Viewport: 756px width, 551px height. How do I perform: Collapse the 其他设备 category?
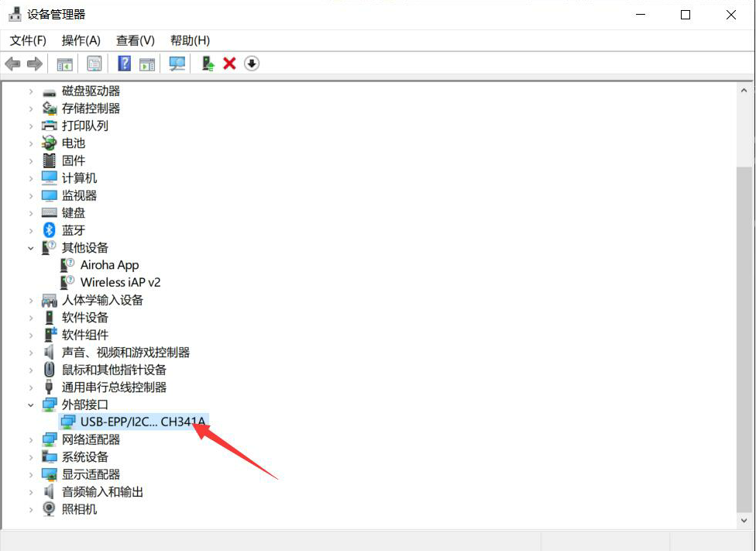[31, 248]
